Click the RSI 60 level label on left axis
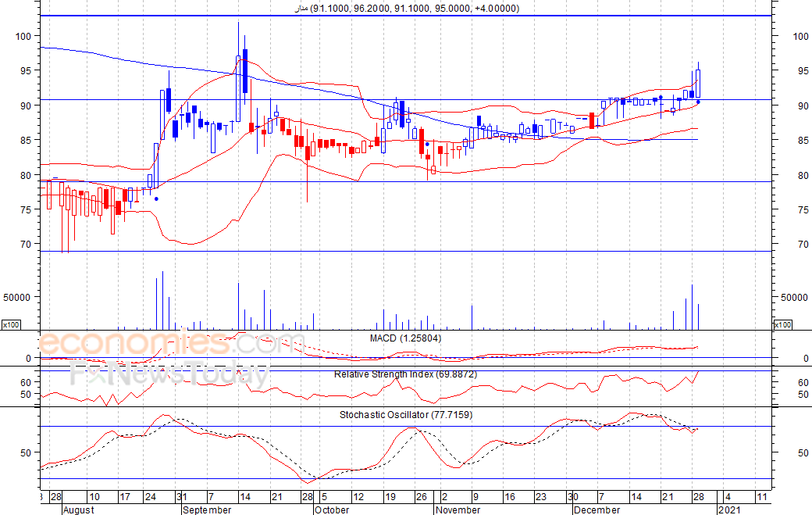The width and height of the screenshot is (812, 515). coord(26,382)
